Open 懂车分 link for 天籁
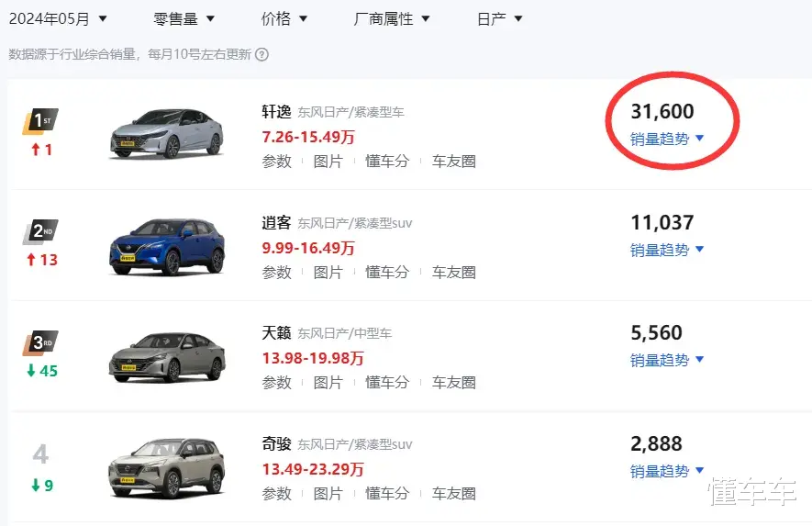 [387, 383]
